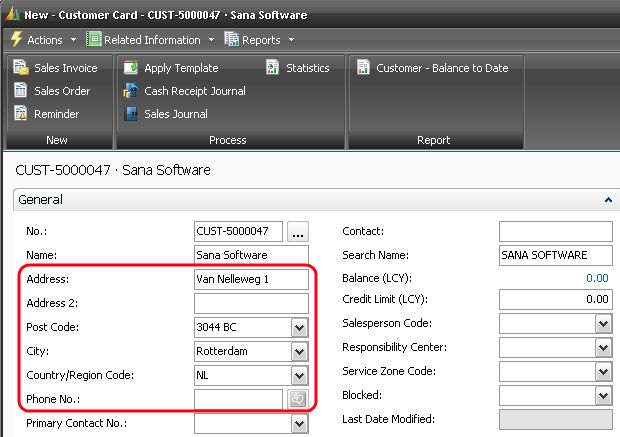Click the Name field Sana Software
The width and height of the screenshot is (620, 437).
click(251, 255)
